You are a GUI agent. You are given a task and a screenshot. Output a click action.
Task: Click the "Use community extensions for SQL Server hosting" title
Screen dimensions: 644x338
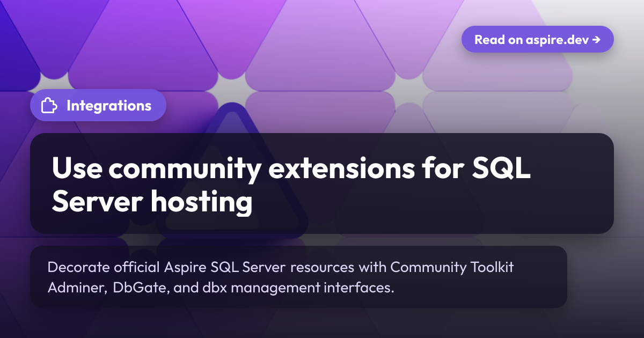(x=290, y=186)
